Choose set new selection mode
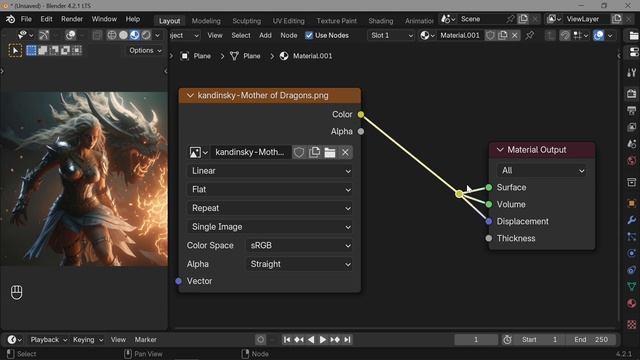Image resolution: width=640 pixels, height=360 pixels. tap(31, 50)
